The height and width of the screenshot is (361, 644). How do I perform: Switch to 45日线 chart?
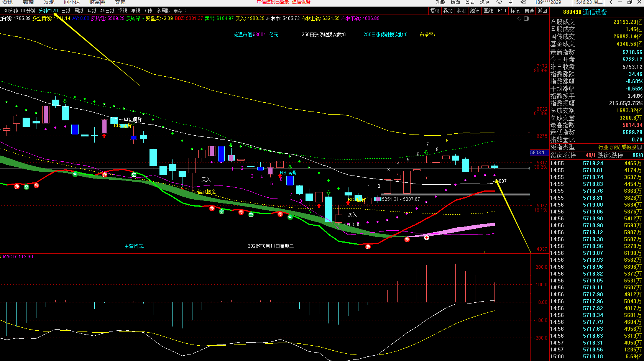pos(107,11)
